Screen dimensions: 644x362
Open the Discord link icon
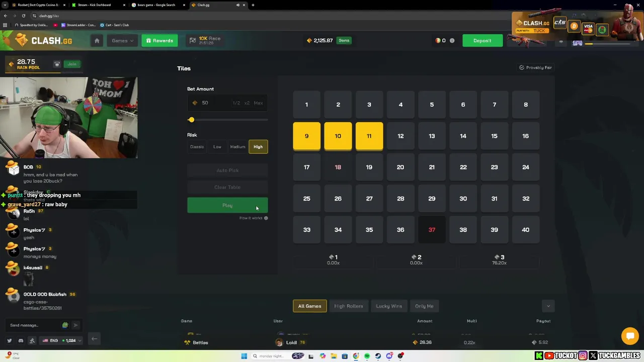21,341
